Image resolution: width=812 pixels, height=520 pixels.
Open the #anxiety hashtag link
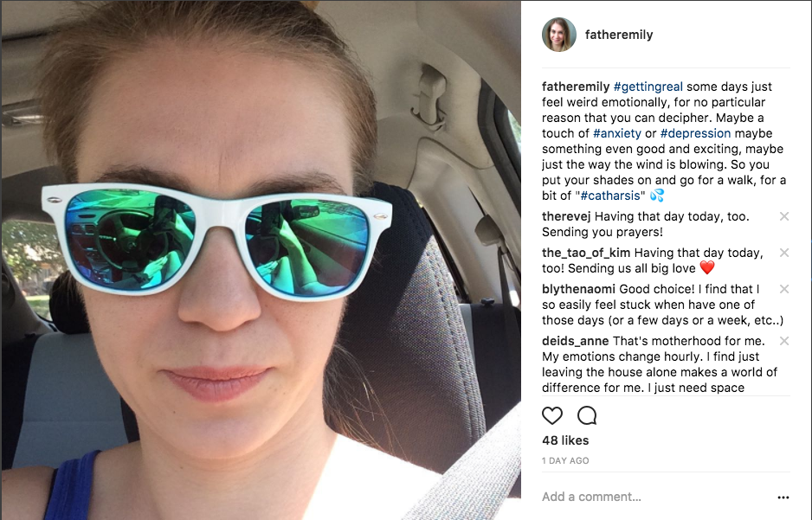coord(616,133)
